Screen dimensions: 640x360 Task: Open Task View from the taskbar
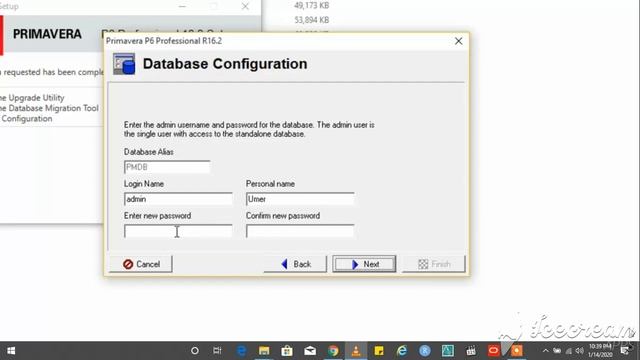217,351
